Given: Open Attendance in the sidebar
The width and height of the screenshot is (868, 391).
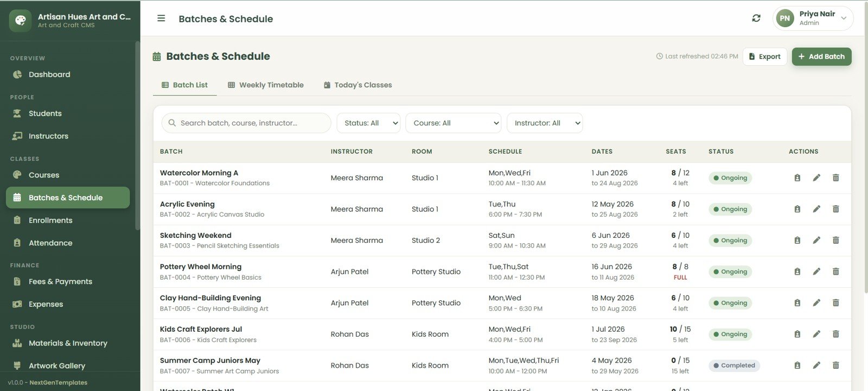Looking at the screenshot, I should [68, 243].
